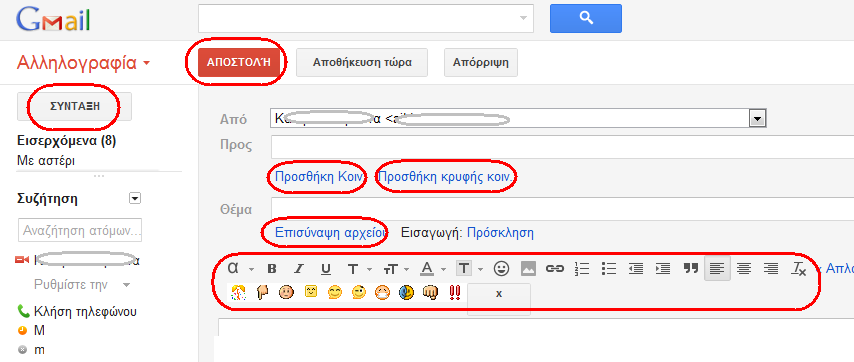Screen dimensions: 854x362
Task: Click the ΣΥΝΤΑΞΗ compose button
Action: [x=75, y=106]
